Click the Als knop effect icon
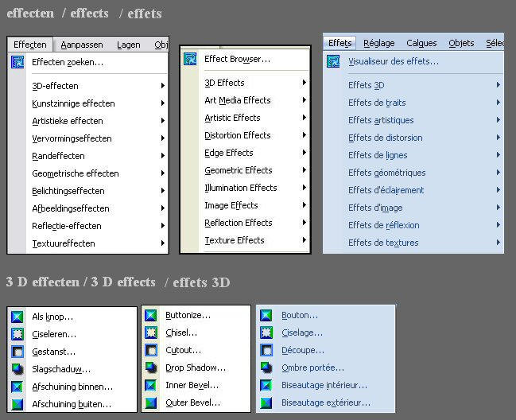 click(17, 317)
